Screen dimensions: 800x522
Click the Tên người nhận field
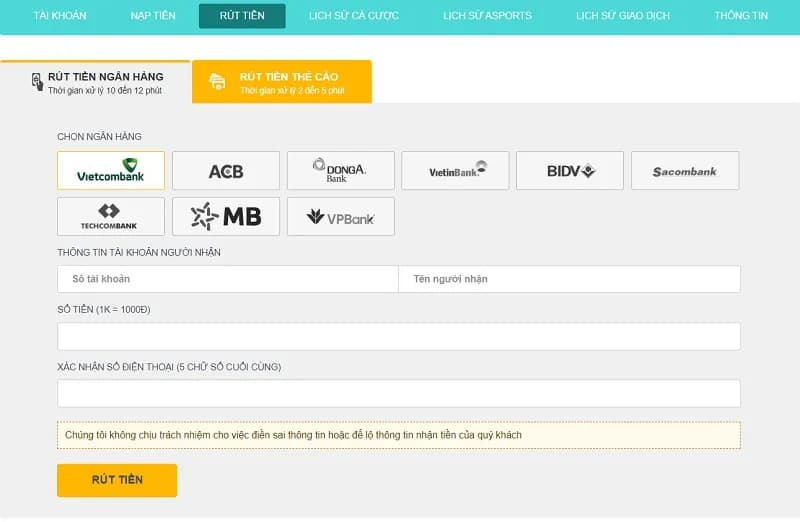(x=569, y=279)
